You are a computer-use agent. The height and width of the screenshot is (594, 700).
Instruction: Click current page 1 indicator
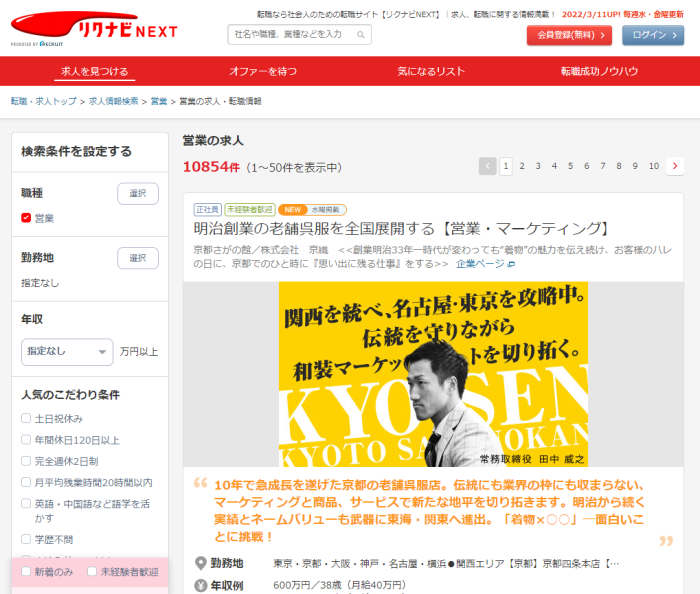point(506,166)
